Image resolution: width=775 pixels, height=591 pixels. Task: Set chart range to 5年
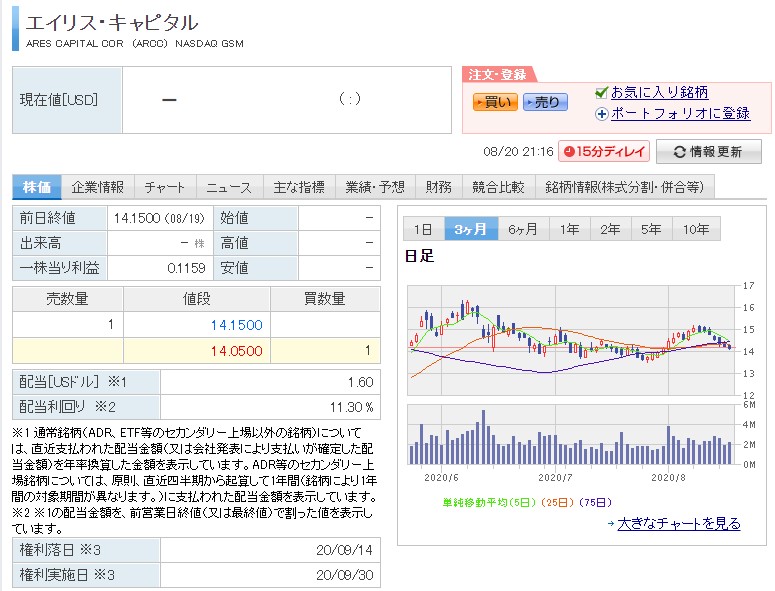651,229
